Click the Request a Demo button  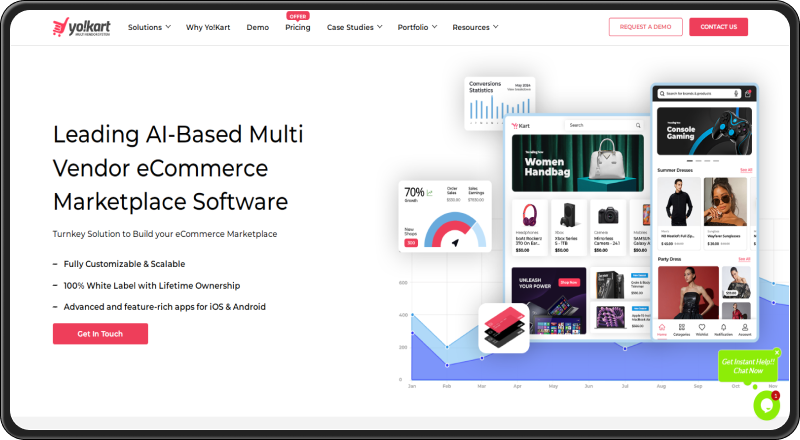[645, 27]
